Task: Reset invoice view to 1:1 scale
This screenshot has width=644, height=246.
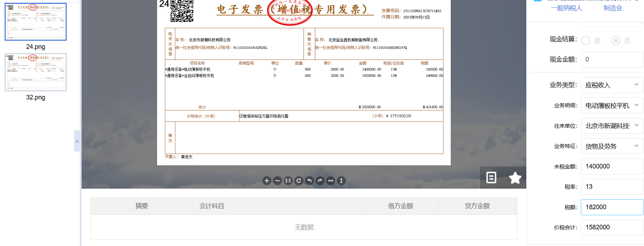Action: tap(288, 181)
